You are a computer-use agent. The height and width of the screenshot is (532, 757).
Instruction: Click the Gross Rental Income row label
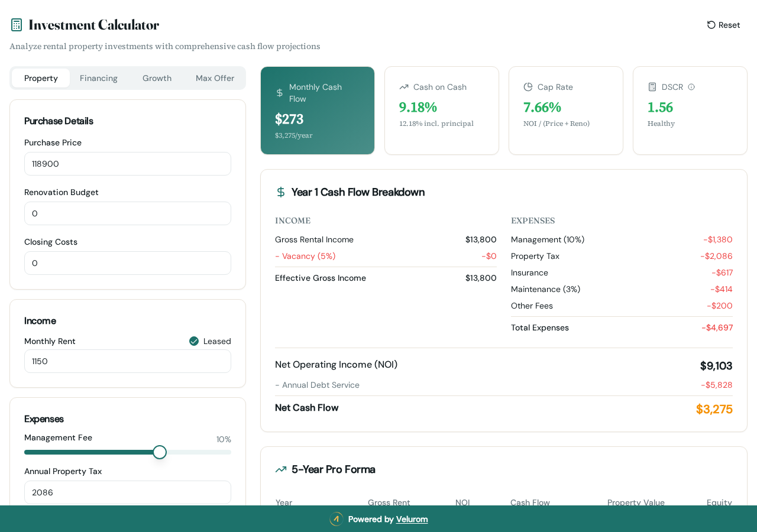(x=314, y=239)
